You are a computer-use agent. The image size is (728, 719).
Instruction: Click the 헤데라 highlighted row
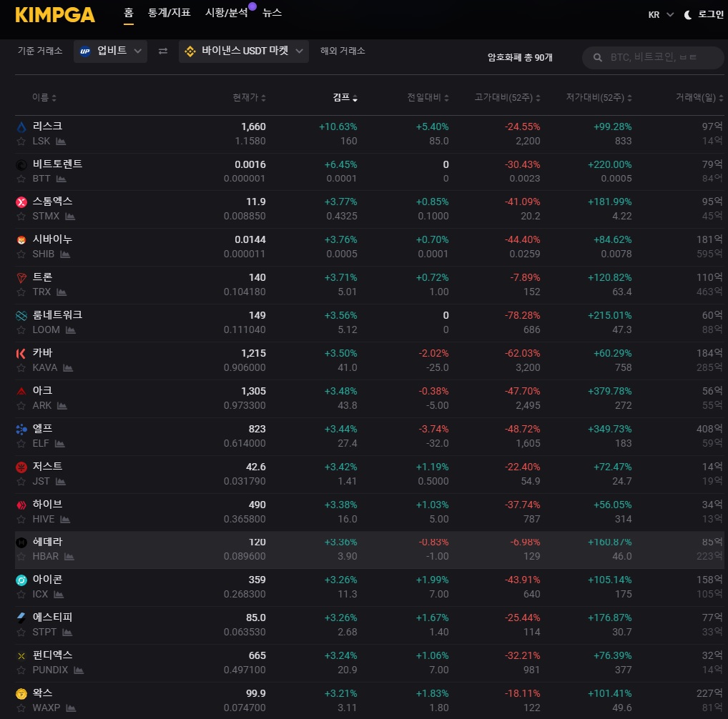(369, 550)
